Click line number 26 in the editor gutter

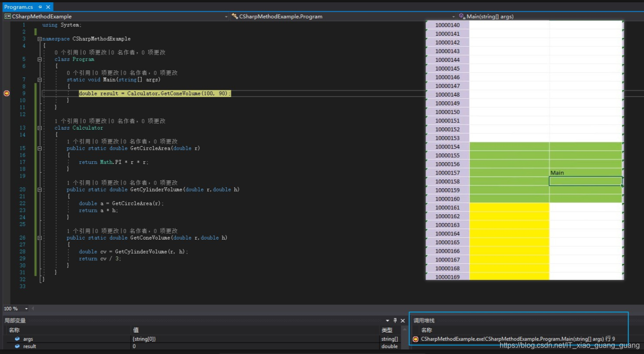point(22,238)
